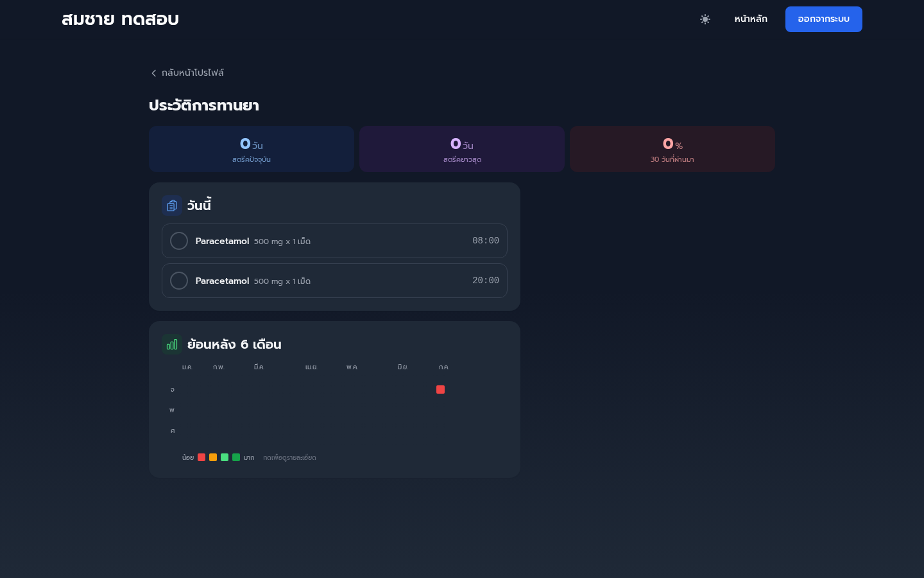Open the หน้าหลัก menu item
This screenshot has width=924, height=578.
tap(751, 19)
